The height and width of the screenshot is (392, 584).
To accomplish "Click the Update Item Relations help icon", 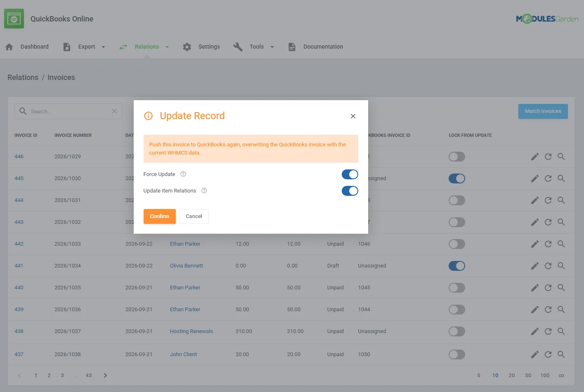I will (204, 191).
